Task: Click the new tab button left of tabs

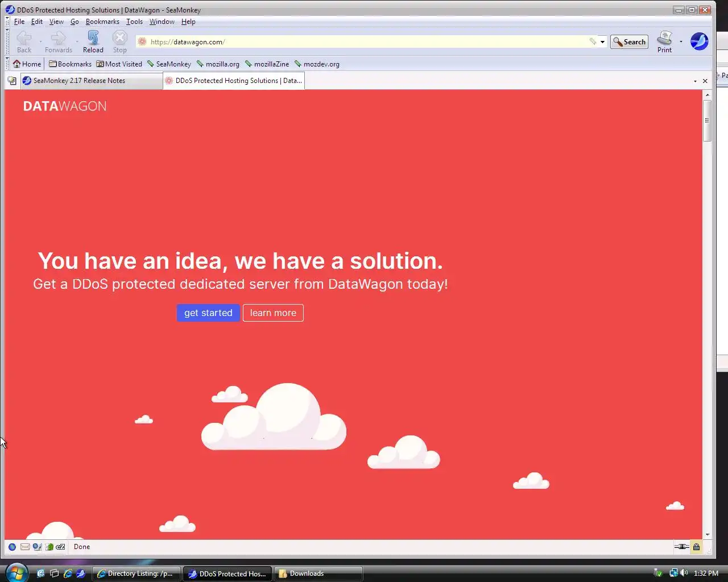Action: coord(11,81)
